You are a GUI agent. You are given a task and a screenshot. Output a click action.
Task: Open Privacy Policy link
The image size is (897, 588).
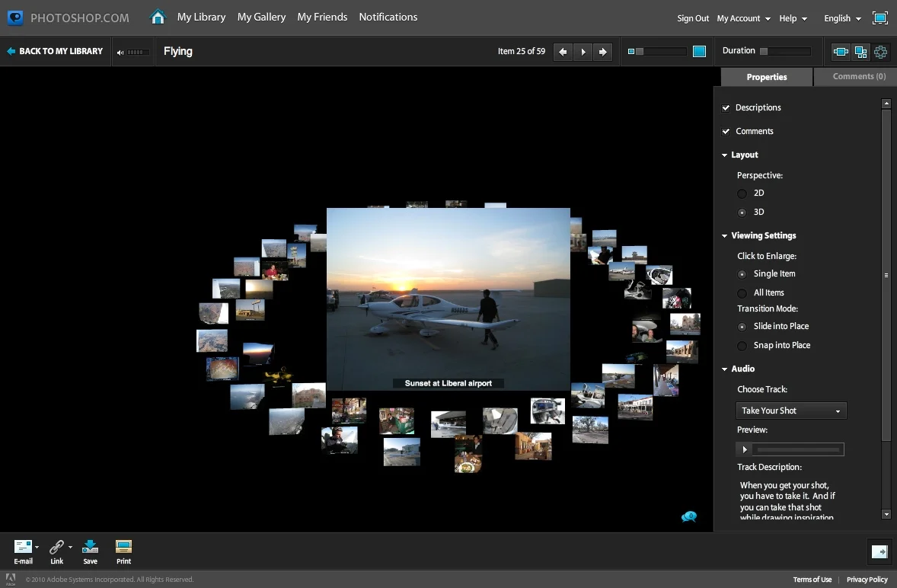867,580
